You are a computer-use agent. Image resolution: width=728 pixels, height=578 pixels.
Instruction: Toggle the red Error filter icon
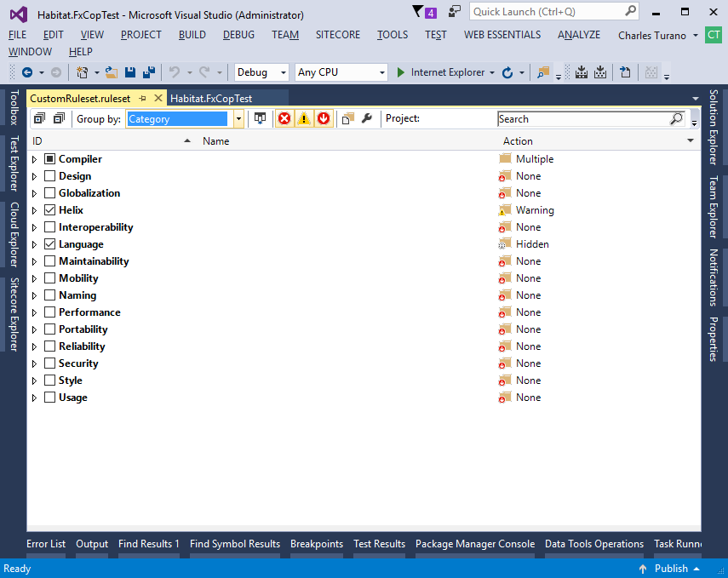tap(284, 119)
